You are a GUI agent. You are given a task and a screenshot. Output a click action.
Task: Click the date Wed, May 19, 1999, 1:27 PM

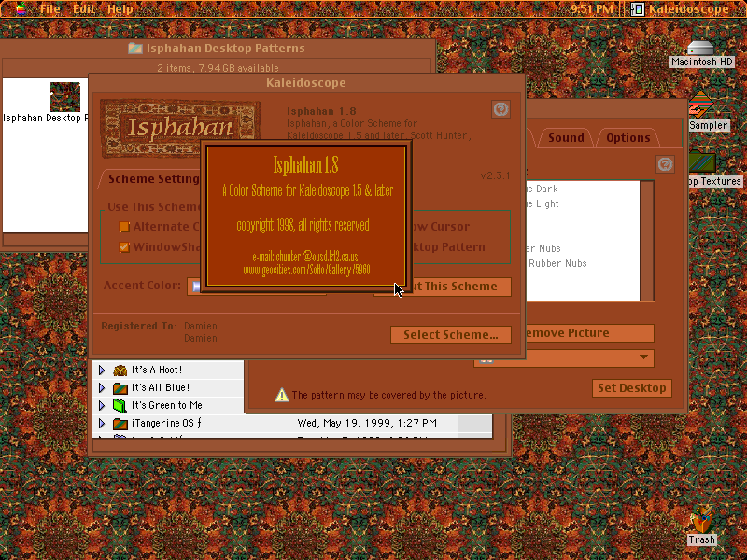(x=367, y=423)
